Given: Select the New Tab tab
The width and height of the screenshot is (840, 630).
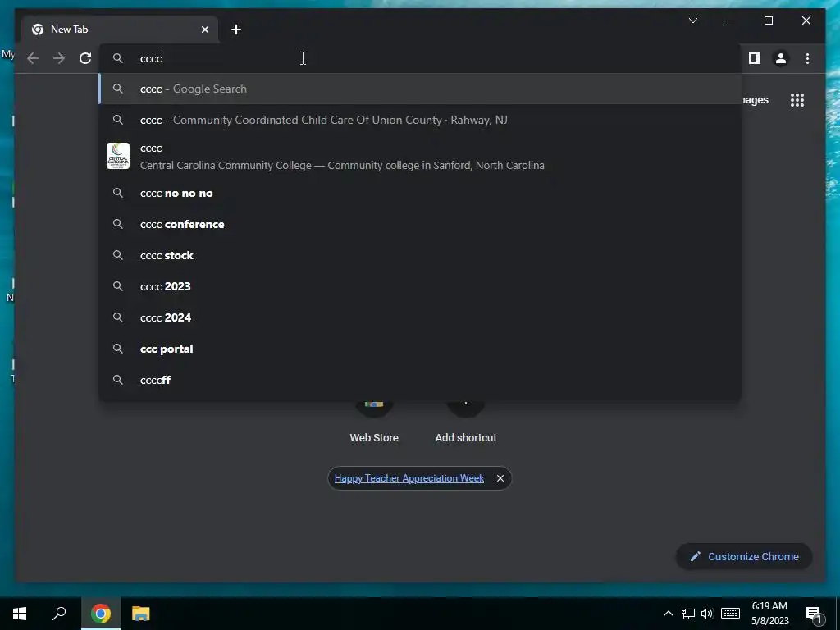Looking at the screenshot, I should pos(120,30).
